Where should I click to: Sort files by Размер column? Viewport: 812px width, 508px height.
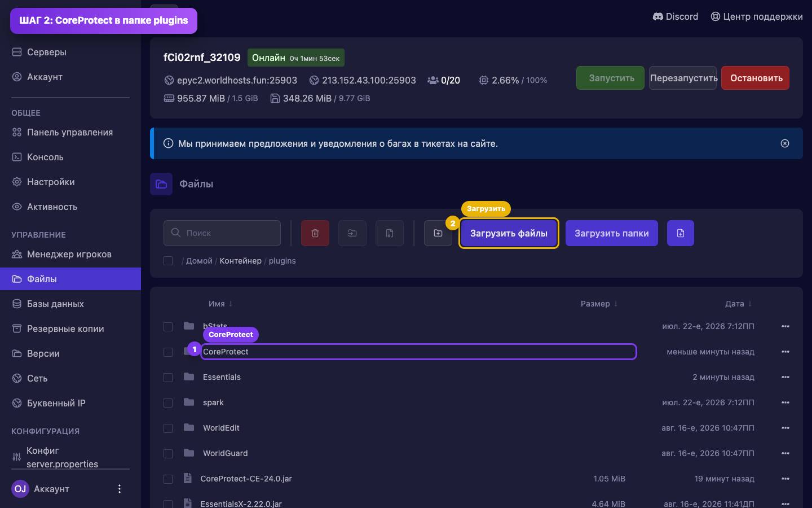coord(599,304)
